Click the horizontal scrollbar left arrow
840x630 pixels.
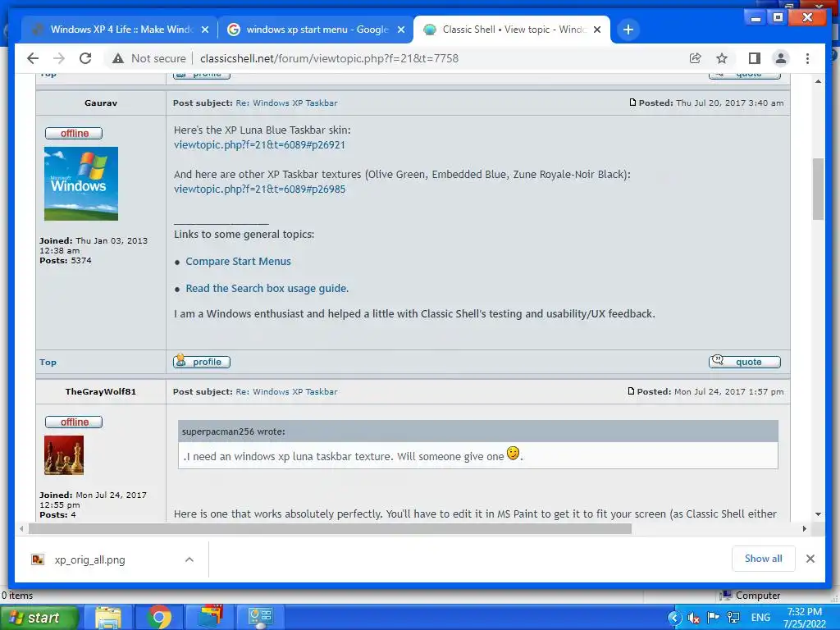21,529
